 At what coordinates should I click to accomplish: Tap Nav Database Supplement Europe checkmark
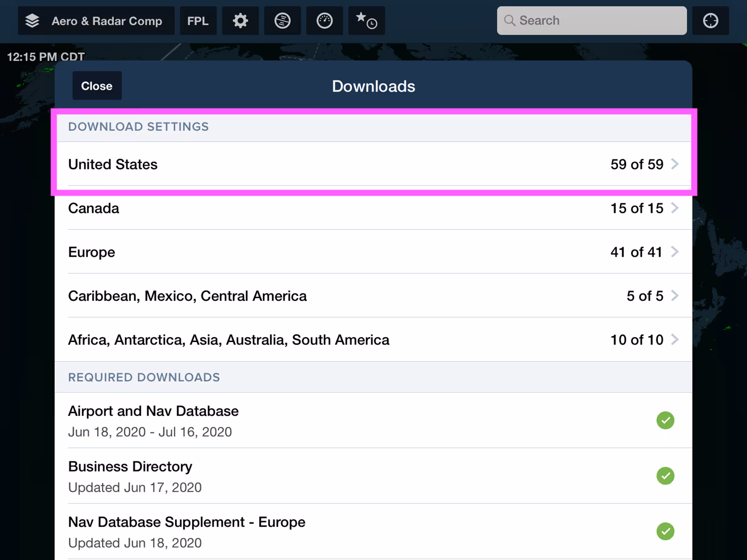pos(665,531)
